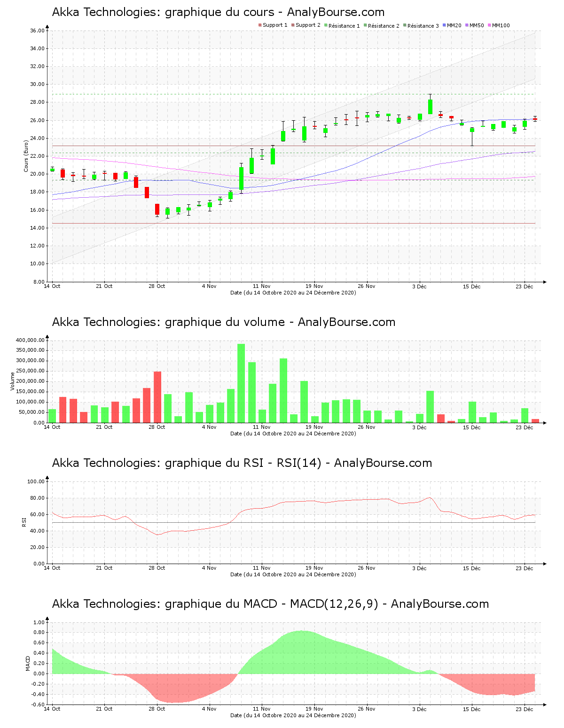Click the date range caption under price chart
The image size is (564, 728).
point(293,293)
